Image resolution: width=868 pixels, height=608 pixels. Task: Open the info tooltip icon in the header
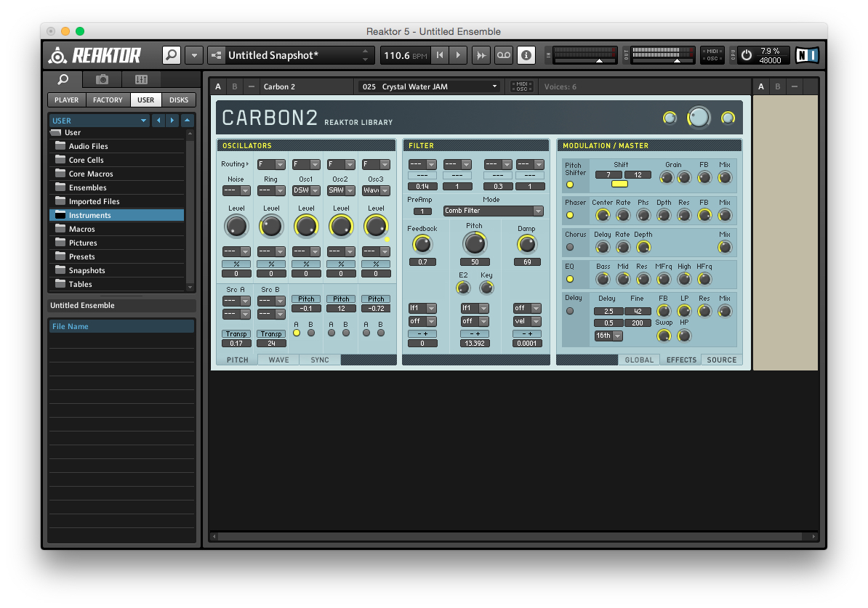(x=526, y=55)
